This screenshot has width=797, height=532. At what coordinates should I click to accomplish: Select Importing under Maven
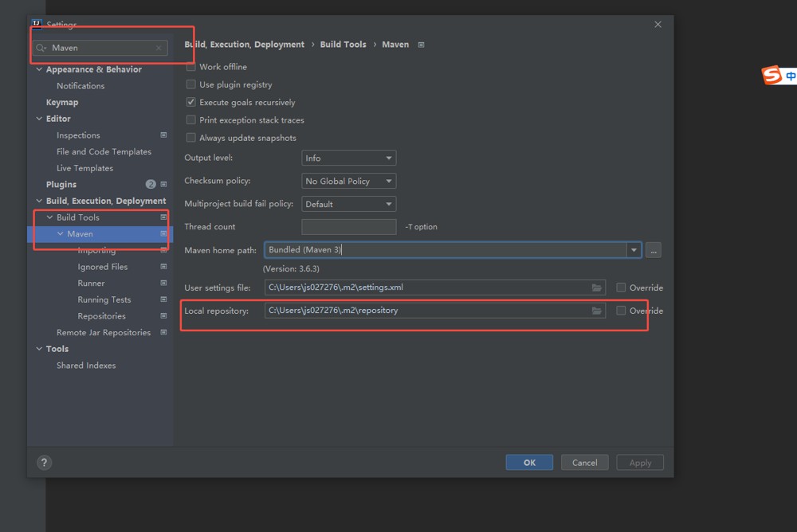(x=96, y=251)
